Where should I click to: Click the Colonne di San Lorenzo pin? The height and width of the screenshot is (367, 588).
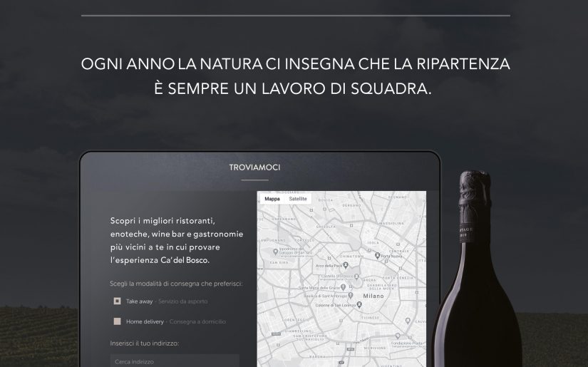click(x=359, y=305)
